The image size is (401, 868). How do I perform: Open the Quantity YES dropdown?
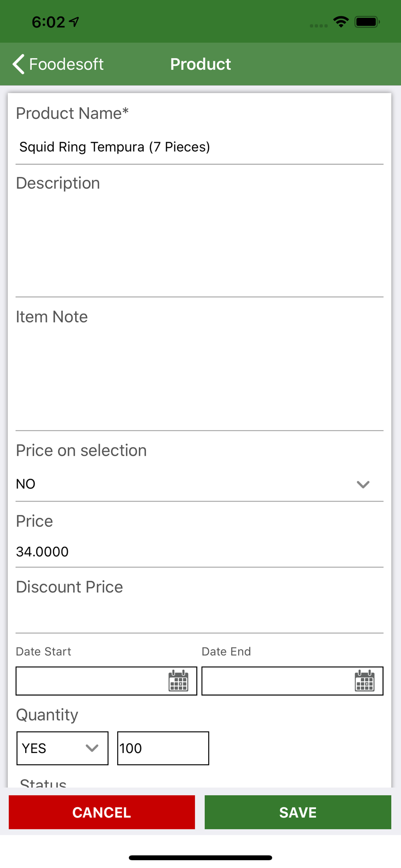(62, 748)
